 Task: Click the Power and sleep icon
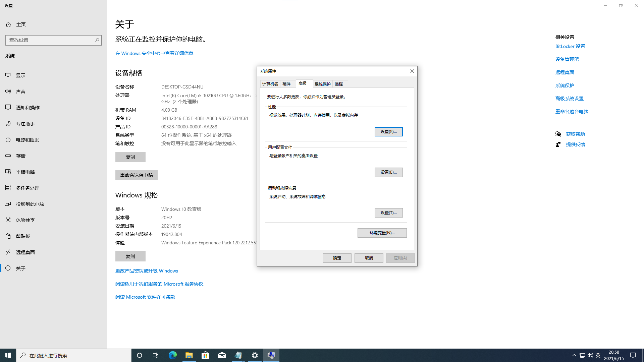(x=8, y=139)
